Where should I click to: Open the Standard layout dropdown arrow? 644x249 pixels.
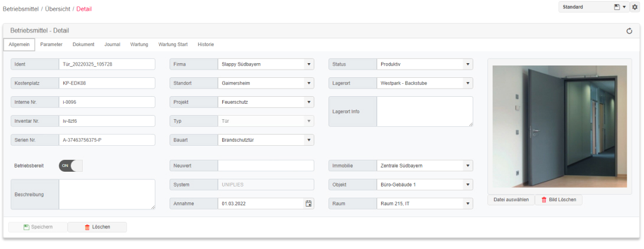(625, 7)
